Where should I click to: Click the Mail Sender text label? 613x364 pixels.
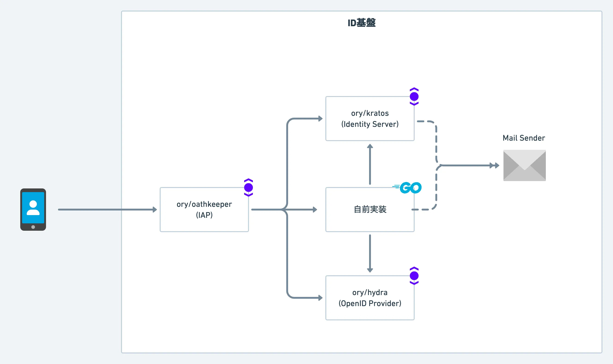[524, 138]
